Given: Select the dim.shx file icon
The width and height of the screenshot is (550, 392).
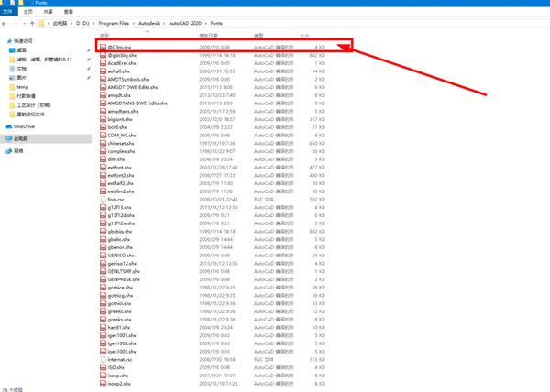Looking at the screenshot, I should tap(103, 159).
